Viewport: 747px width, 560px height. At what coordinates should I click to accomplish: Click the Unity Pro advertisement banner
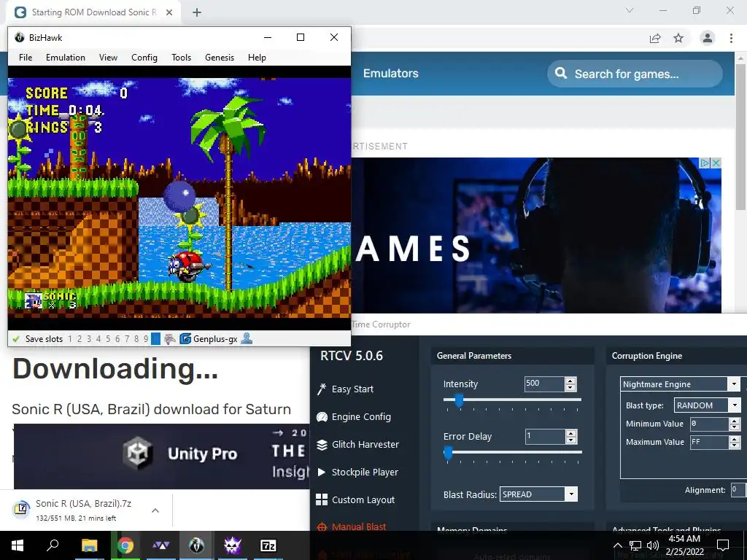point(161,456)
